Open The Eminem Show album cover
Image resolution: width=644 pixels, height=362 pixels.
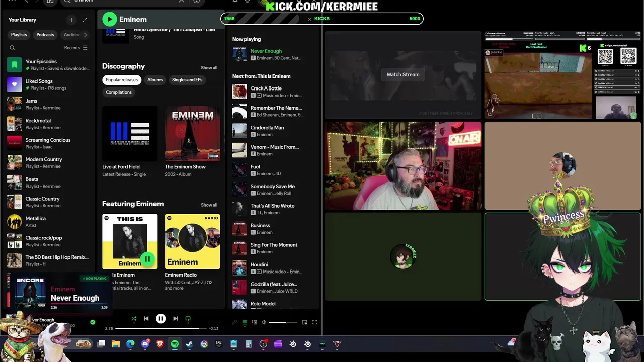pos(193,133)
